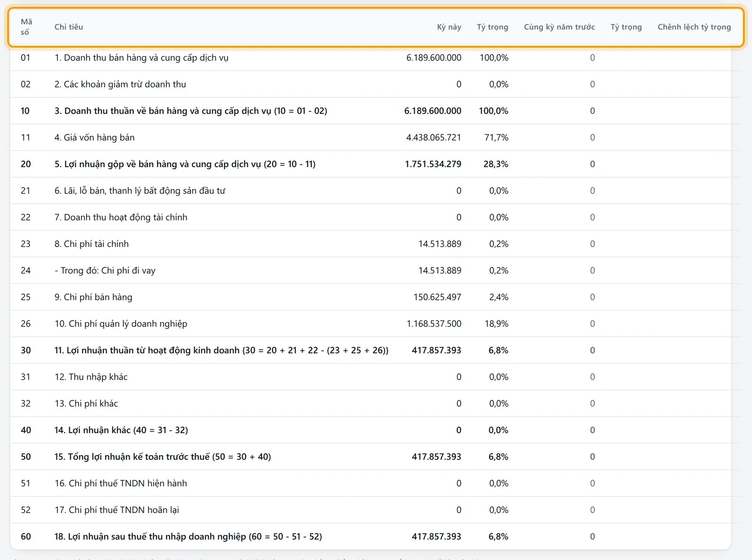Click value 150.625.497 for selling expenses

(x=437, y=297)
